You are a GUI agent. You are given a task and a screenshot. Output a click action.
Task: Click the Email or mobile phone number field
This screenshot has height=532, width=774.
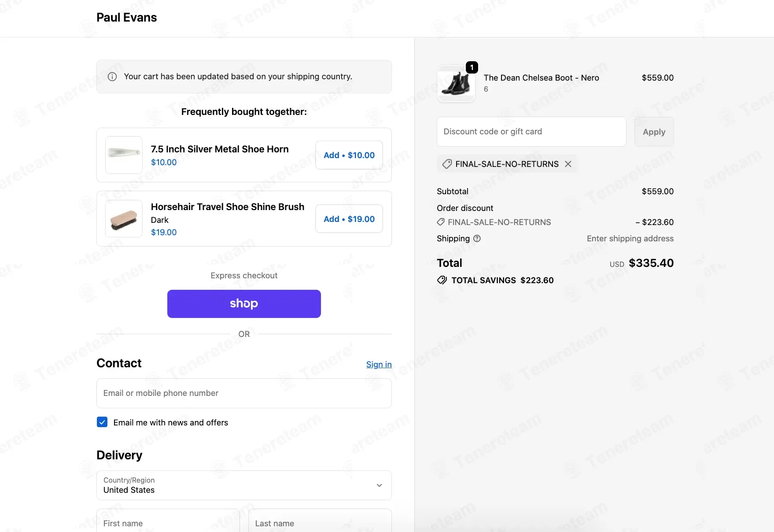244,393
